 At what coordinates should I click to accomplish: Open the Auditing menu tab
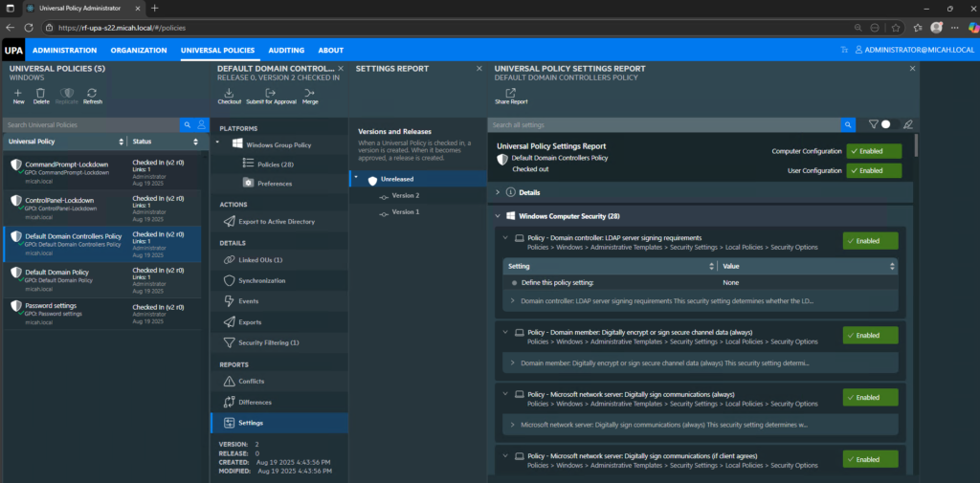(x=286, y=50)
